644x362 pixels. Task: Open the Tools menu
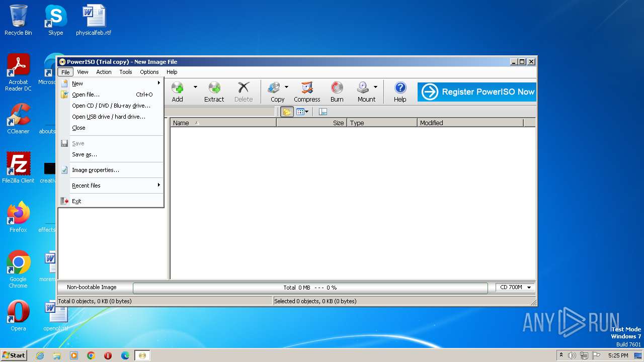126,72
